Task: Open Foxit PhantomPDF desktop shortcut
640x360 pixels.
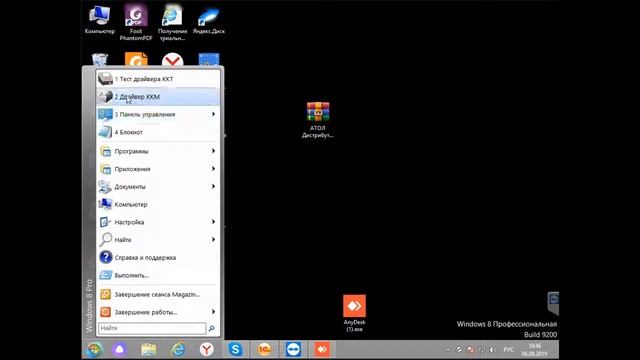Action: tap(136, 22)
